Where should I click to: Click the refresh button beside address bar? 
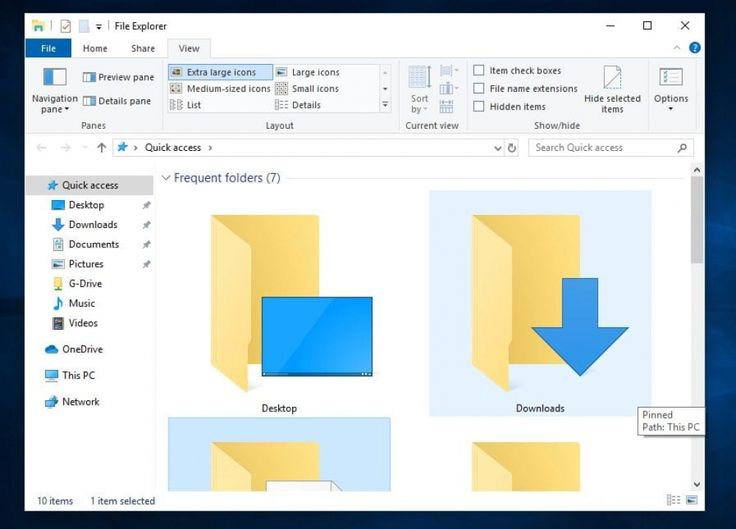[512, 148]
